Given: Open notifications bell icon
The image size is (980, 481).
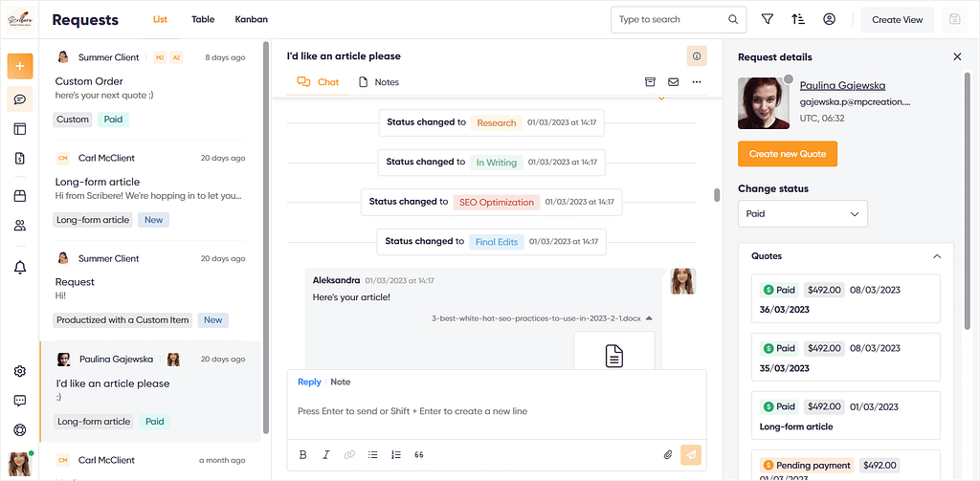Looking at the screenshot, I should 20,268.
